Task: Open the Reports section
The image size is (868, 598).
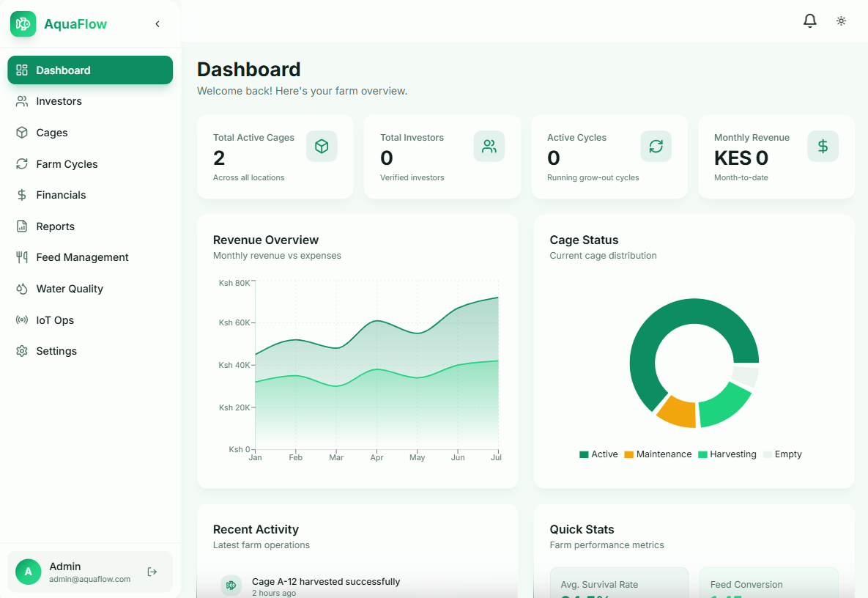Action: [90, 226]
